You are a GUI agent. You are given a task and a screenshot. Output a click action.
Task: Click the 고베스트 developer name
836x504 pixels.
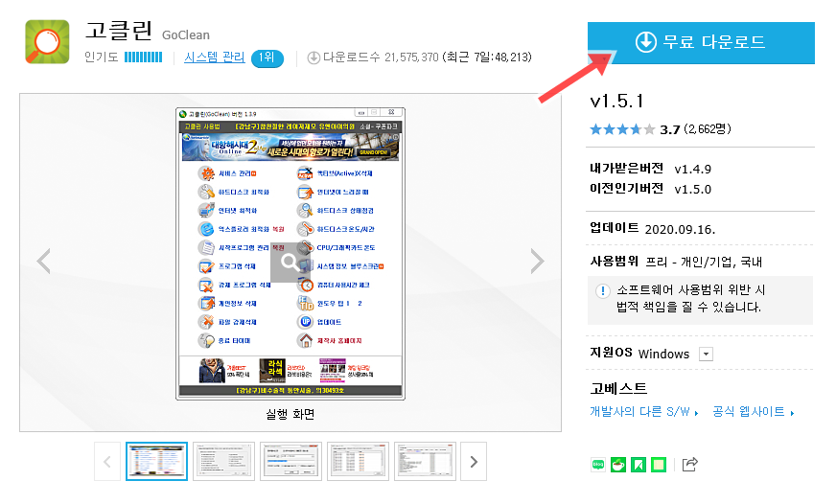[618, 388]
